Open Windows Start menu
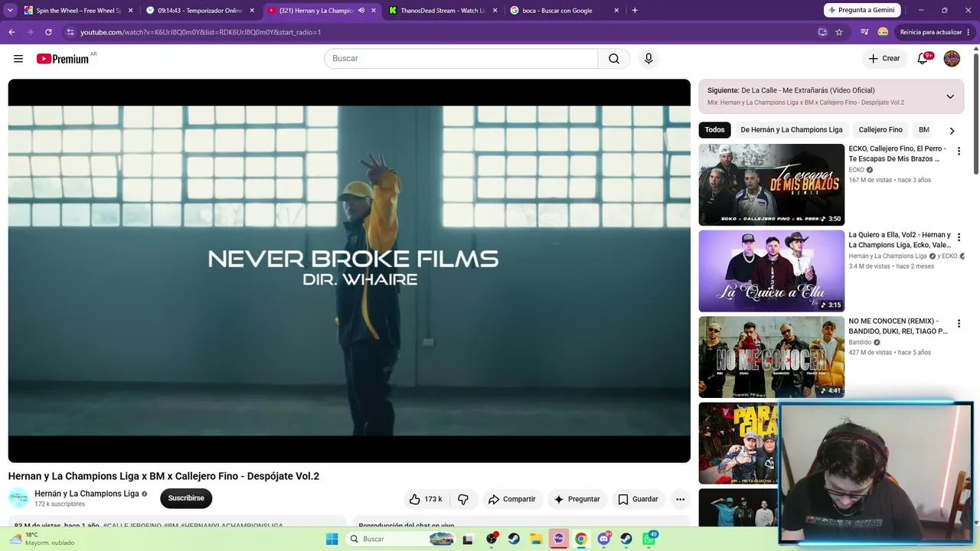This screenshot has height=551, width=980. [332, 539]
